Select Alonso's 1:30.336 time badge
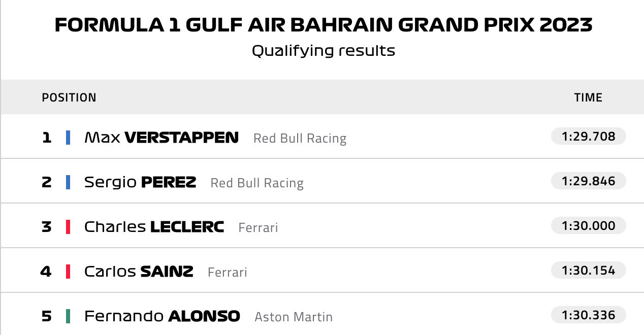644x335 pixels. click(x=588, y=315)
